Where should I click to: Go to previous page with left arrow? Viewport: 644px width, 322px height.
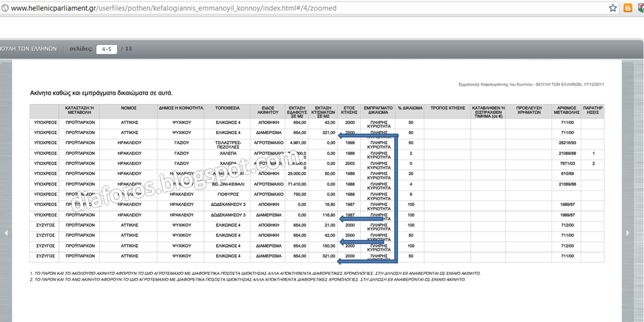(x=6, y=233)
